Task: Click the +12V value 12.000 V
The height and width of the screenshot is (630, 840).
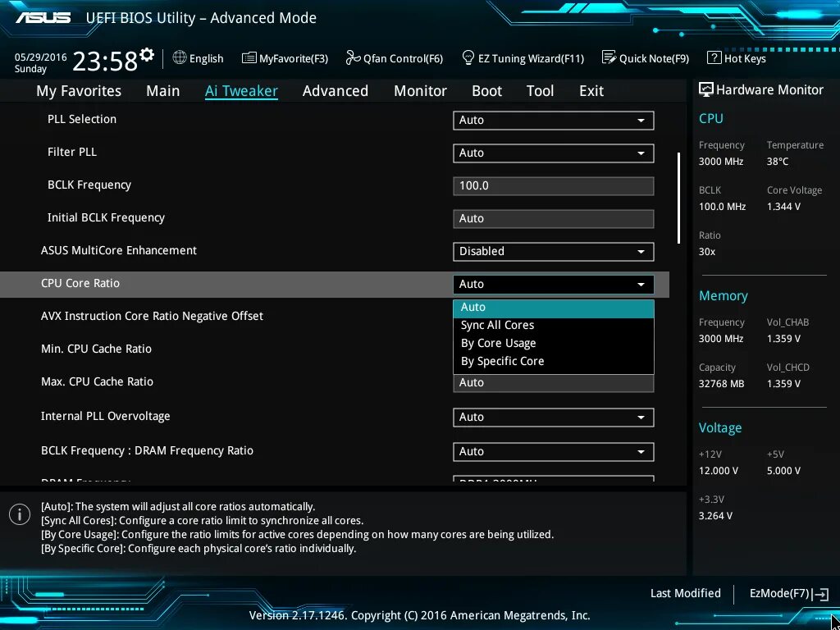Action: tap(719, 470)
